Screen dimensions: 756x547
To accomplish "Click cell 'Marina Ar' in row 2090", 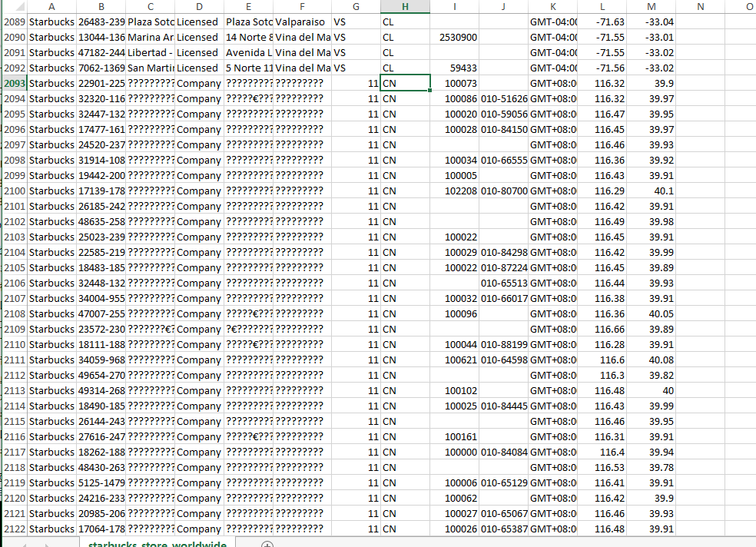I will (150, 37).
